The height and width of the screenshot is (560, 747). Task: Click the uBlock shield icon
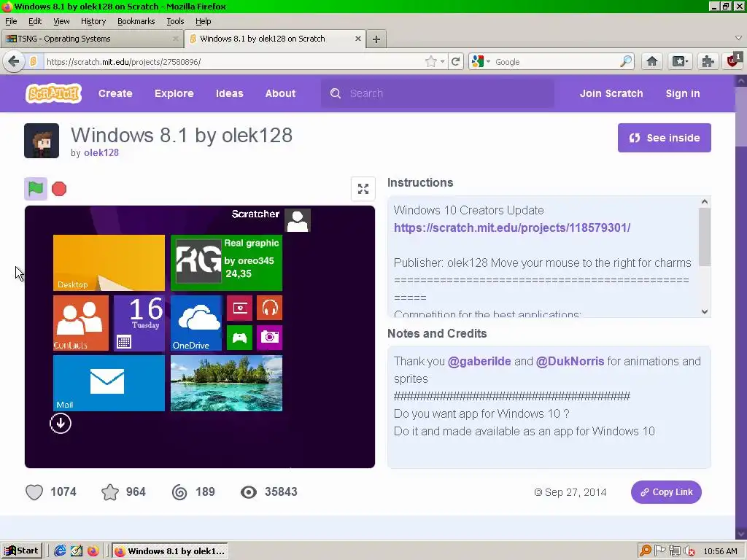[734, 61]
